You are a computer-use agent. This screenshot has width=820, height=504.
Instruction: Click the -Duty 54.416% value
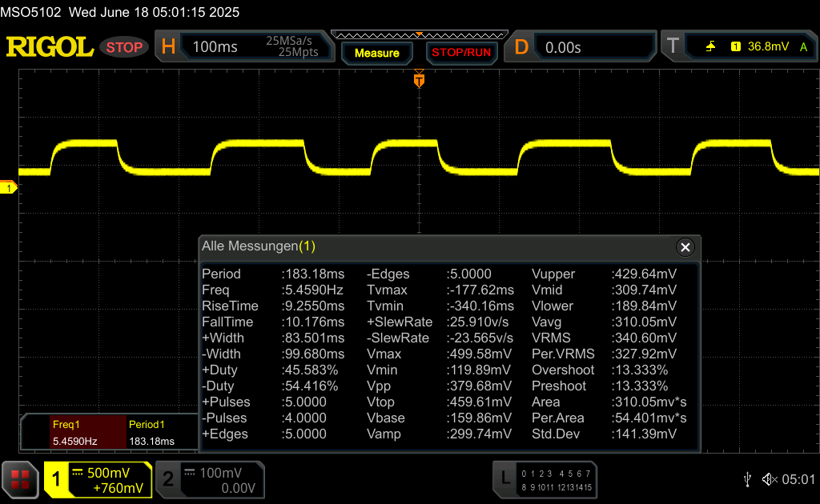310,386
